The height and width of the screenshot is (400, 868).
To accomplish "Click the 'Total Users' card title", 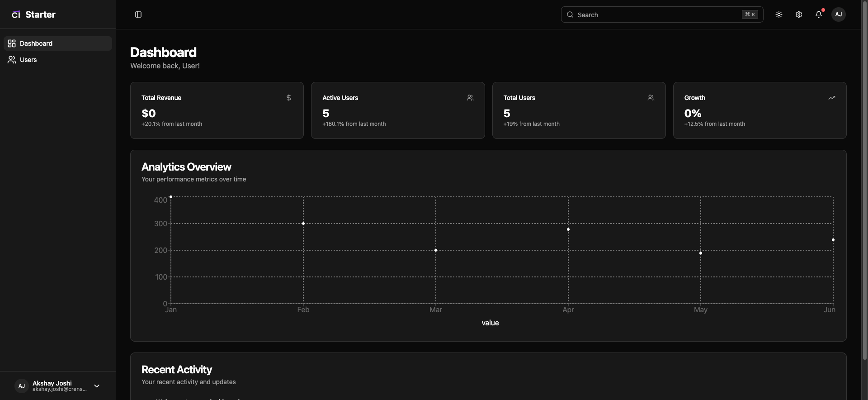I will [519, 98].
